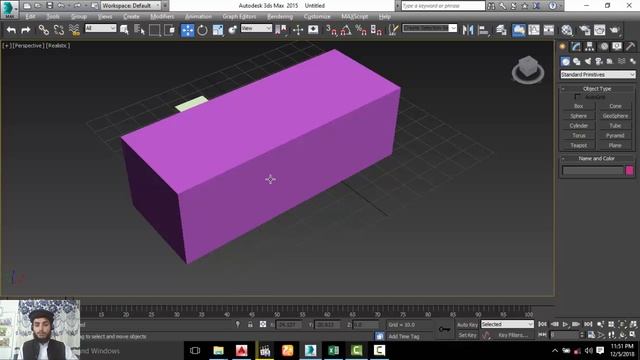Click the Undo arrow in main toolbar
Screen dimensions: 640x360
point(11,30)
